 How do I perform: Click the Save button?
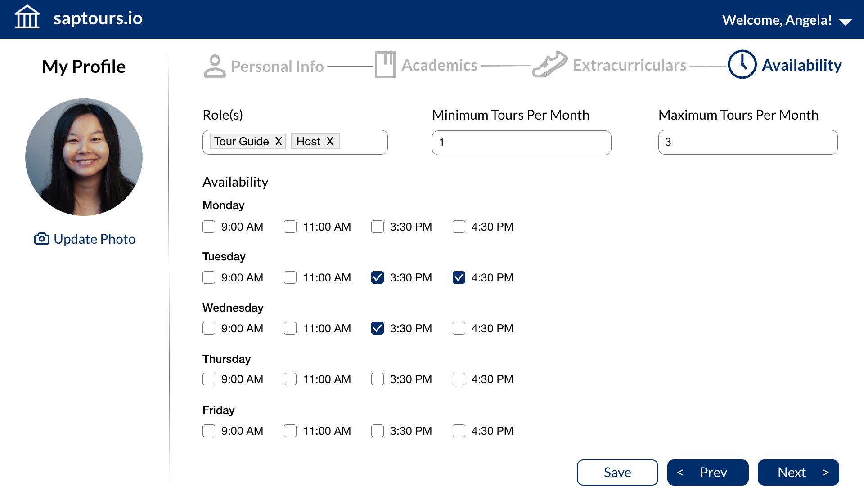617,473
